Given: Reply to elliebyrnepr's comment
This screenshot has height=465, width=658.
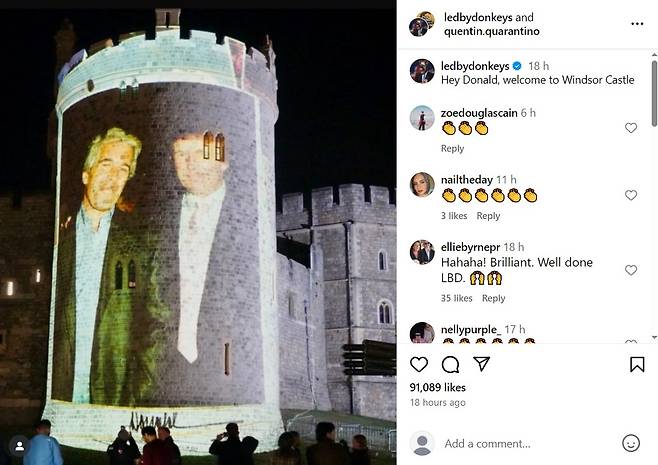Looking at the screenshot, I should [x=493, y=298].
